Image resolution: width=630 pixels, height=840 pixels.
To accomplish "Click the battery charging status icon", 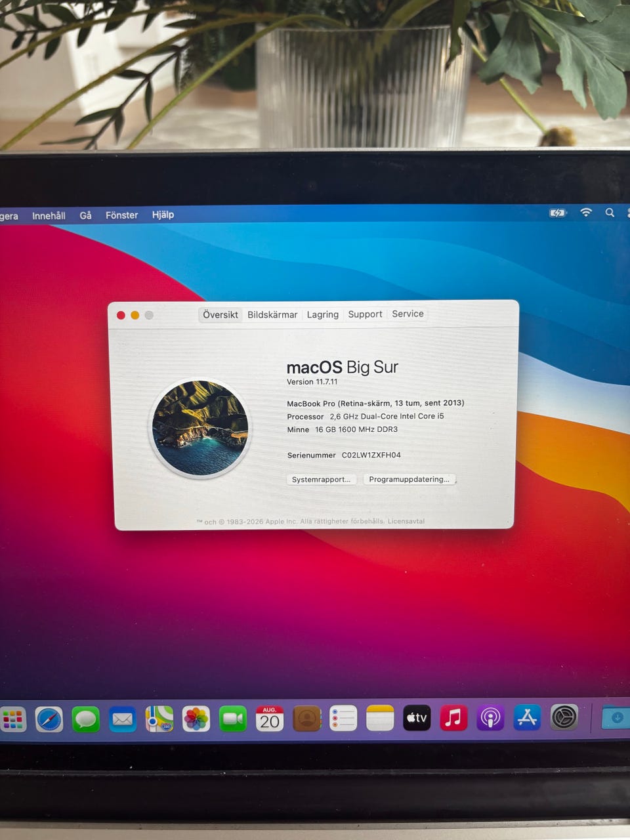I will point(557,213).
